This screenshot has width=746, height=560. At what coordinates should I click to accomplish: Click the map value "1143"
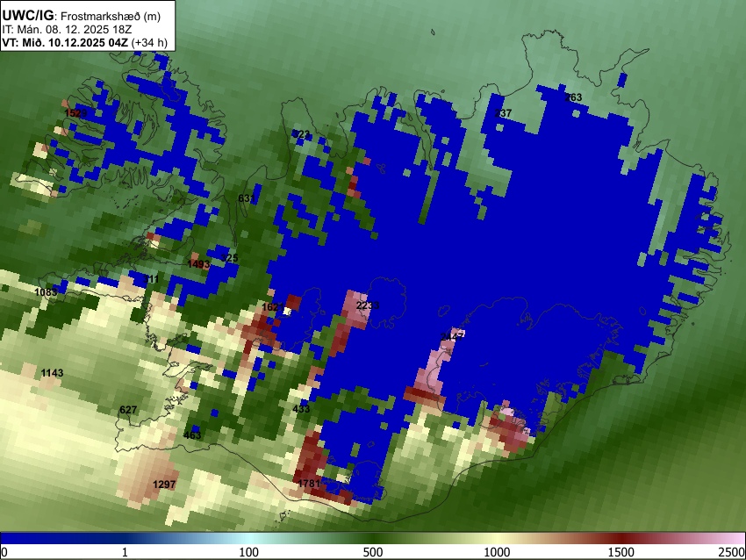52,373
